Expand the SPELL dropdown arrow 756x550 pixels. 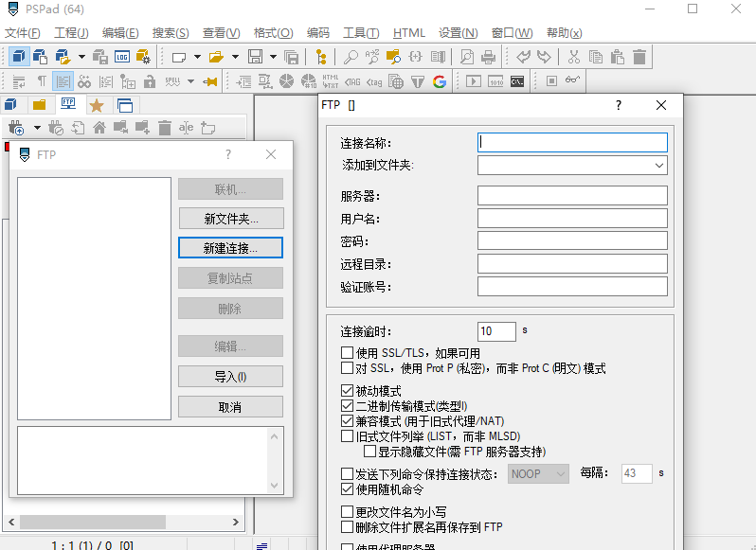[x=191, y=81]
